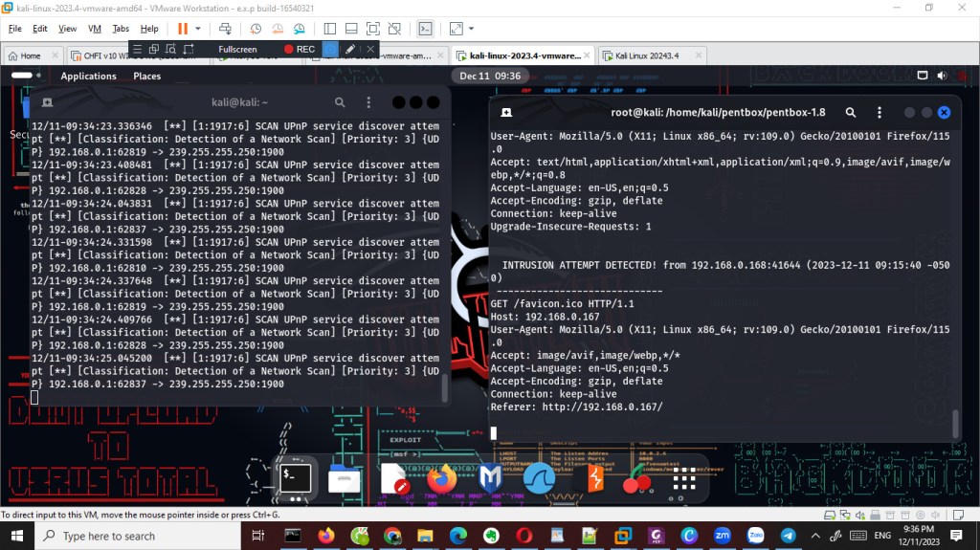
Task: Open Task View on Windows taskbar
Action: [257, 537]
